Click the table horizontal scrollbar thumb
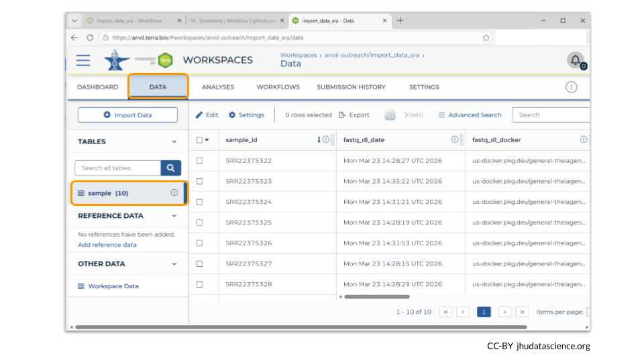644x362 pixels. [377, 296]
